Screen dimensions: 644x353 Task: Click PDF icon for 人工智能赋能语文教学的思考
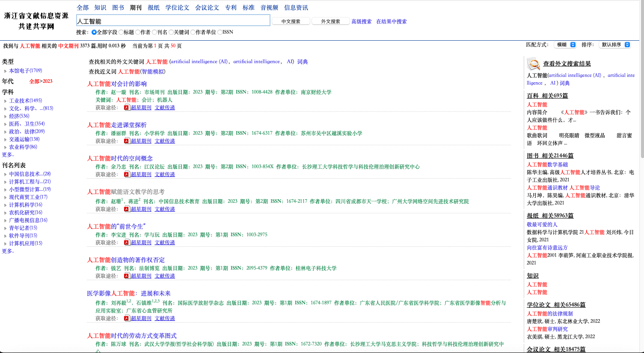click(127, 209)
